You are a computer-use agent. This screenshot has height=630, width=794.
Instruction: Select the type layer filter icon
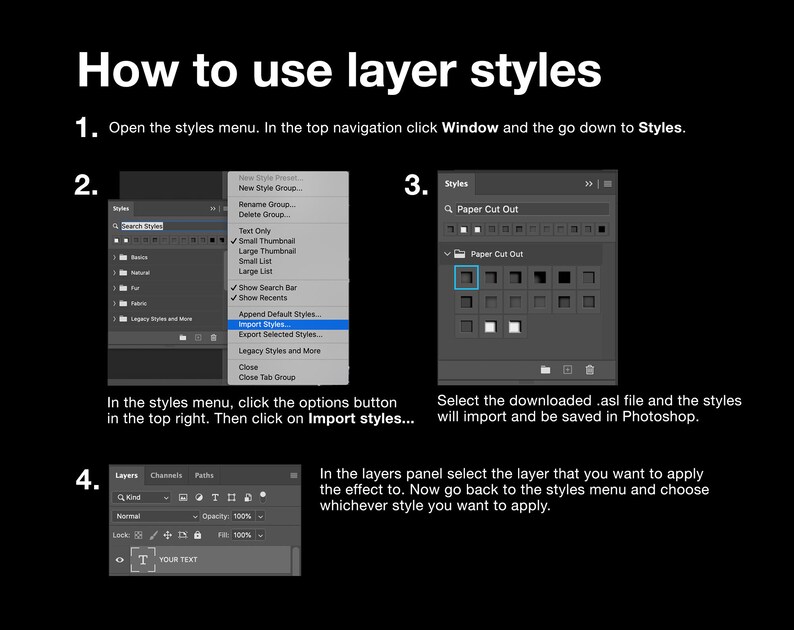215,497
